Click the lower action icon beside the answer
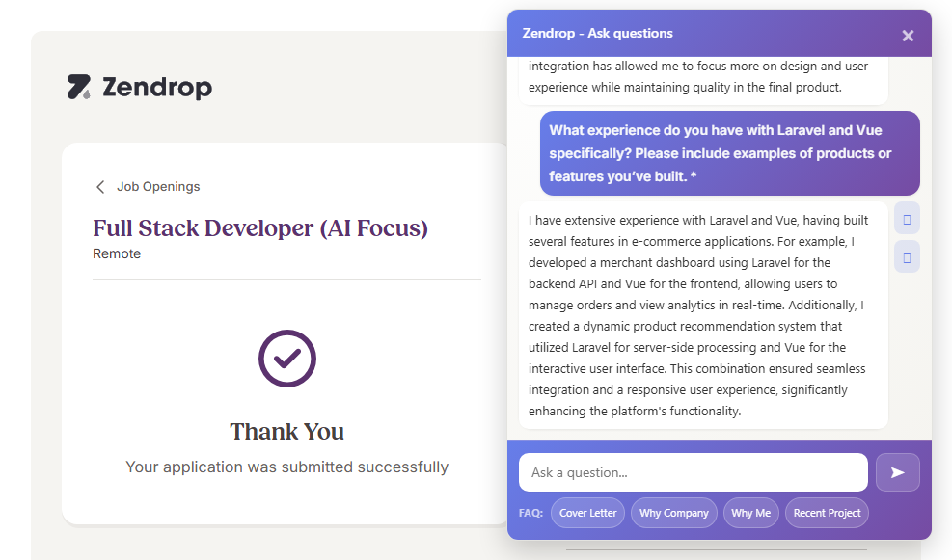The image size is (952, 560). click(907, 257)
